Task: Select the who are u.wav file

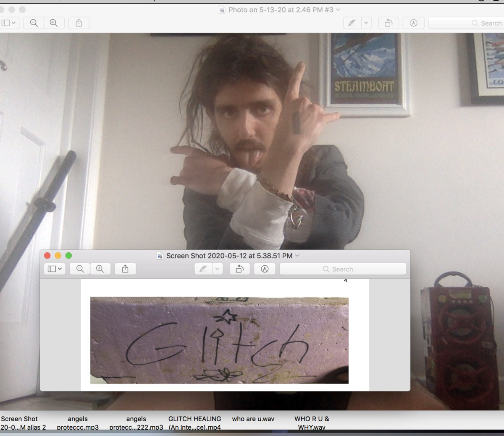Action: [x=253, y=419]
